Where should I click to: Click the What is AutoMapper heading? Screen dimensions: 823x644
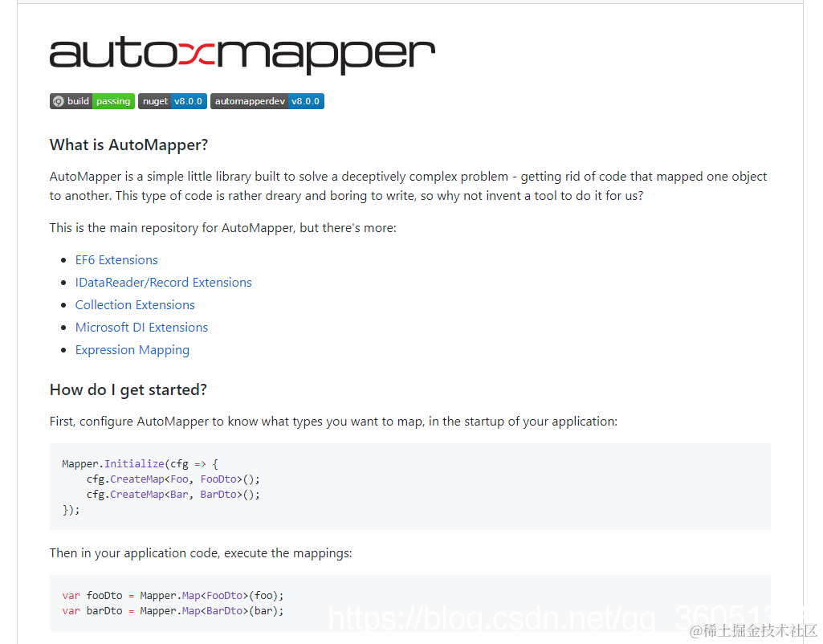click(128, 145)
